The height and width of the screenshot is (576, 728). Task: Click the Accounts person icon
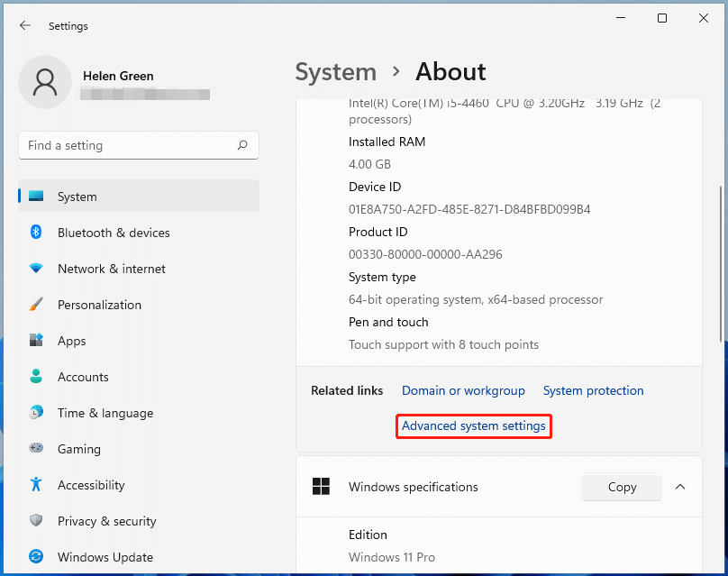36,376
